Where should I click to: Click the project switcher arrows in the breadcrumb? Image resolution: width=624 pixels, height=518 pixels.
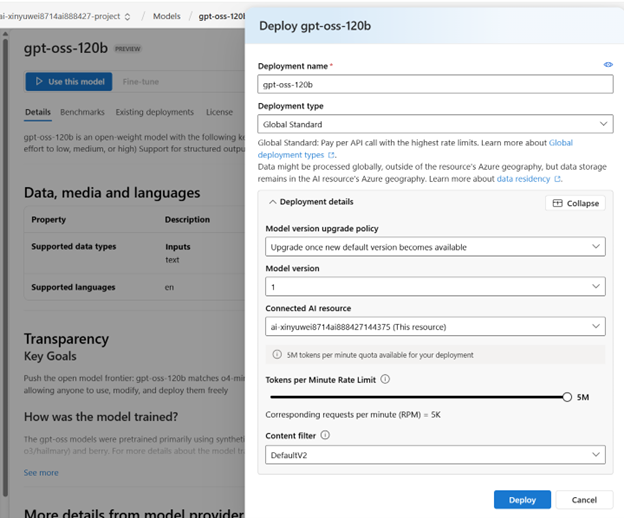point(127,16)
